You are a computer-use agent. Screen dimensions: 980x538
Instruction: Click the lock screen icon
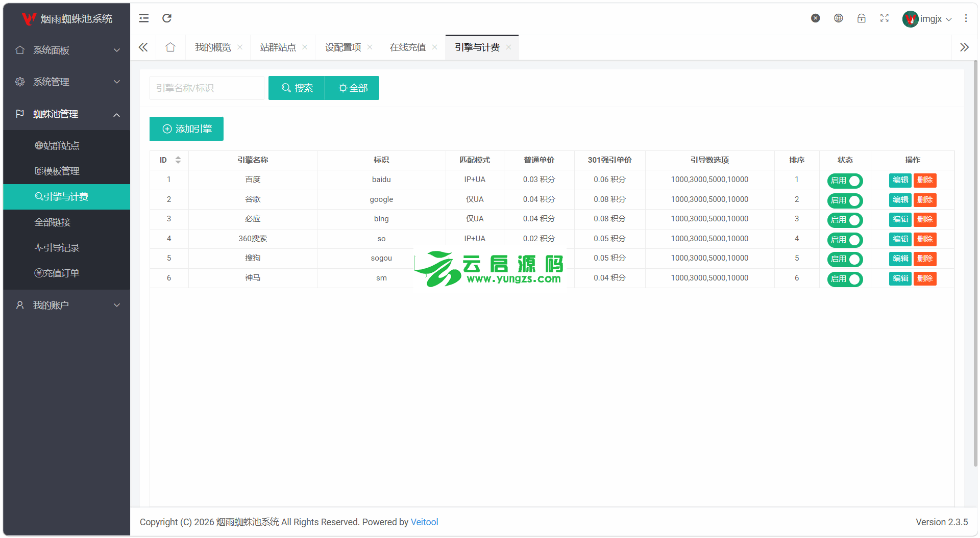coord(862,18)
